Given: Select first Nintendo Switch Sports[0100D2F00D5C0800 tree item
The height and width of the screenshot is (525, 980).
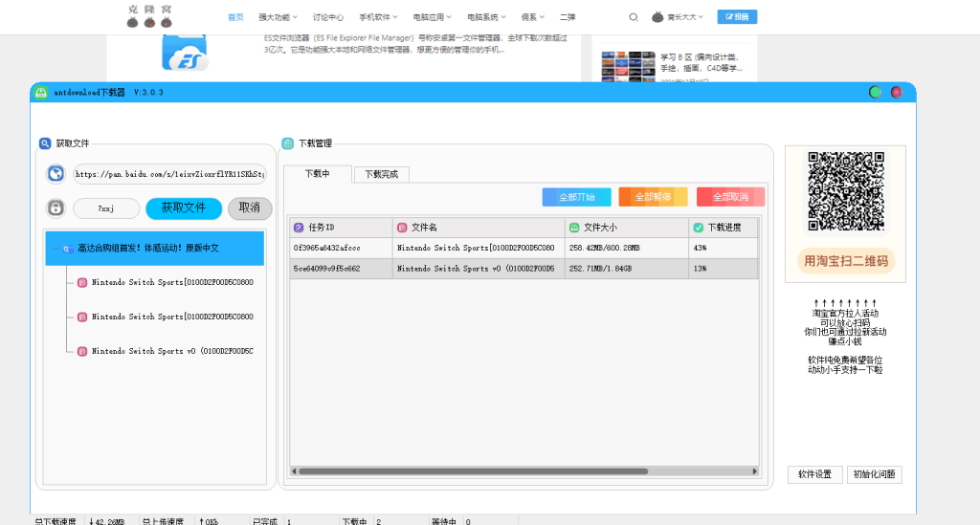Looking at the screenshot, I should pos(172,283).
